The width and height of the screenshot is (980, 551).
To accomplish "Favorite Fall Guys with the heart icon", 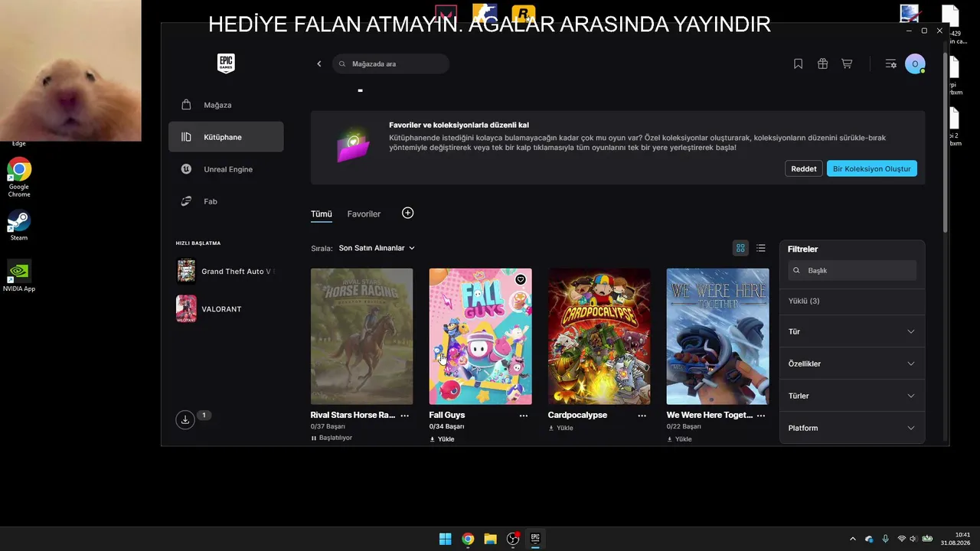I will click(x=521, y=279).
